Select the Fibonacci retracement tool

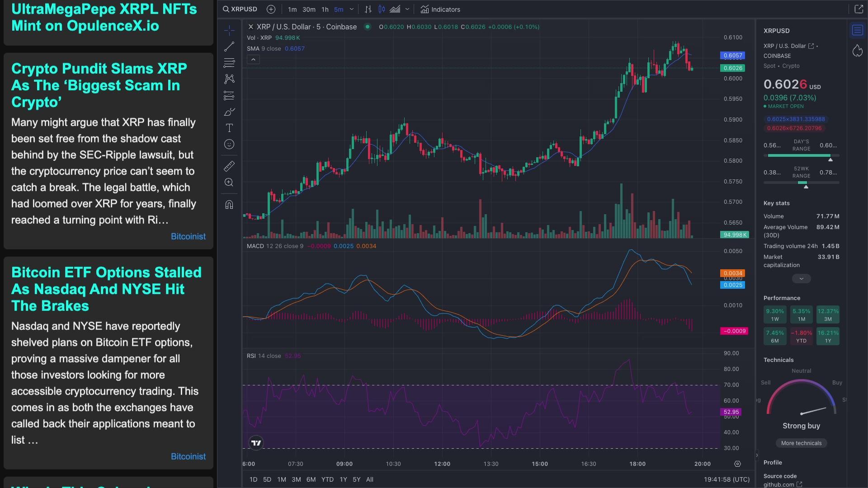(x=229, y=63)
